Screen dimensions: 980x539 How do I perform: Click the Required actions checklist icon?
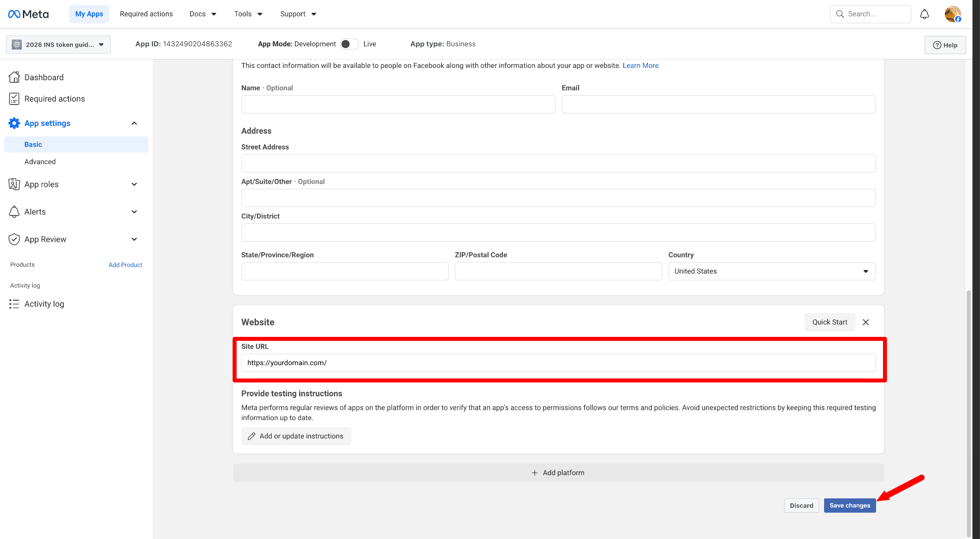coord(14,99)
